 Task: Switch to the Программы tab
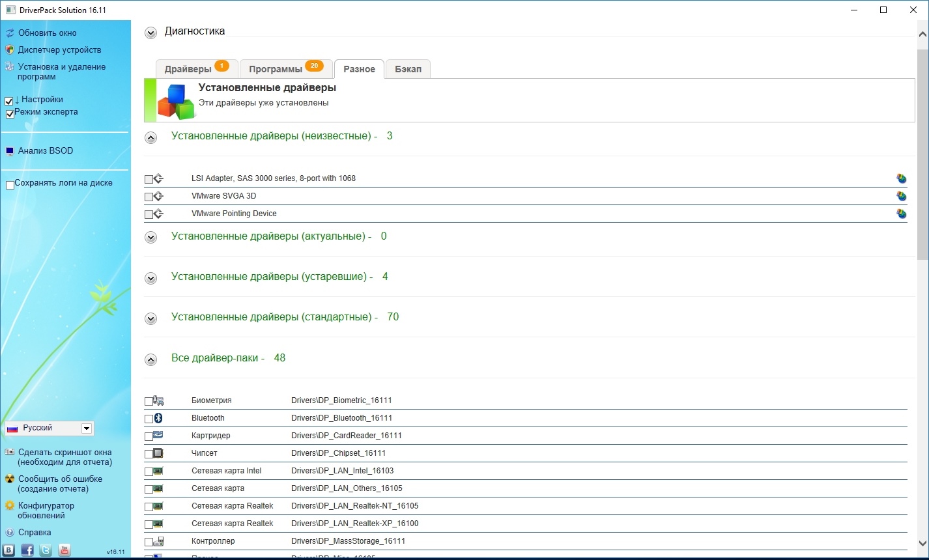pyautogui.click(x=286, y=69)
